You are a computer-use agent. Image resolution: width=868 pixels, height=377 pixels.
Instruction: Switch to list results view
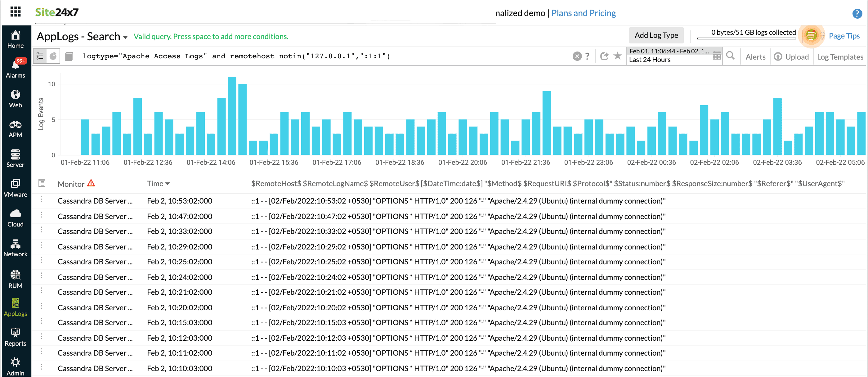(40, 56)
